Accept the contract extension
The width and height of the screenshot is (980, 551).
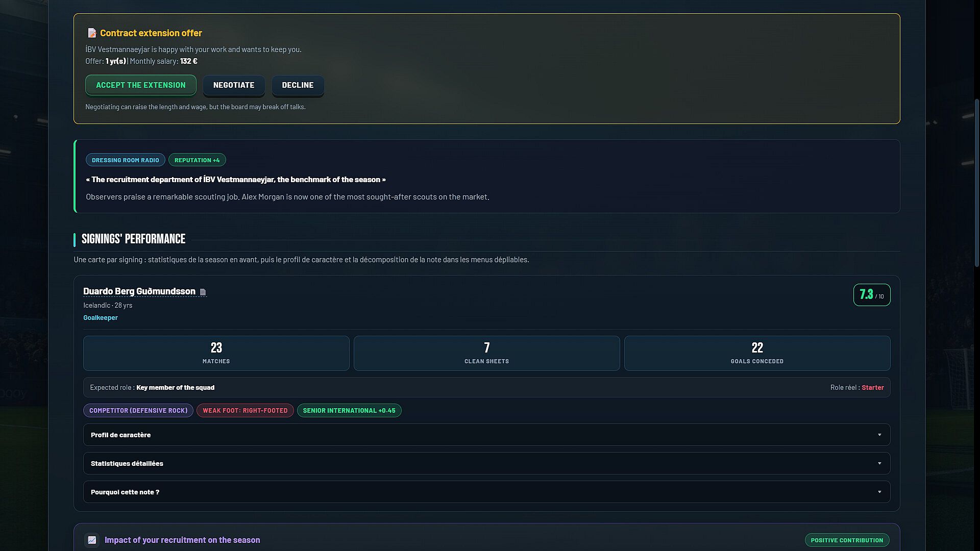pyautogui.click(x=141, y=85)
